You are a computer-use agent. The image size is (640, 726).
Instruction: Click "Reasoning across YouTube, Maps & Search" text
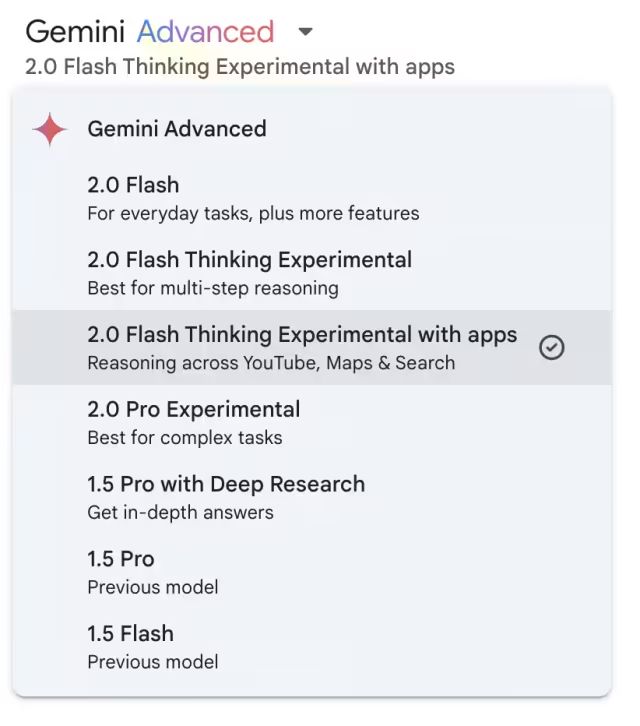271,363
